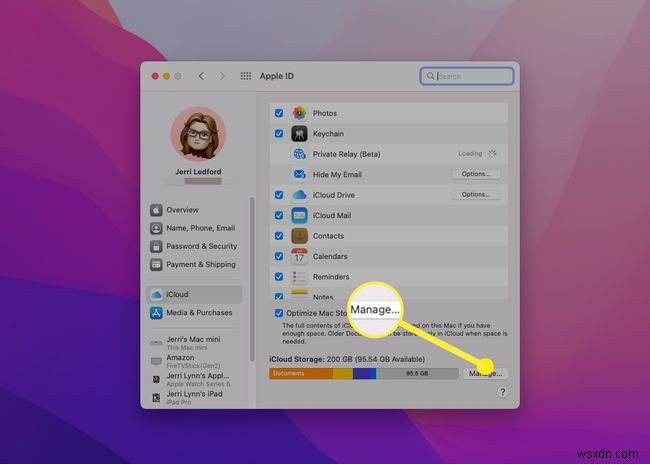Click the yellow storage bar segment
This screenshot has width=650, height=464.
pos(343,374)
